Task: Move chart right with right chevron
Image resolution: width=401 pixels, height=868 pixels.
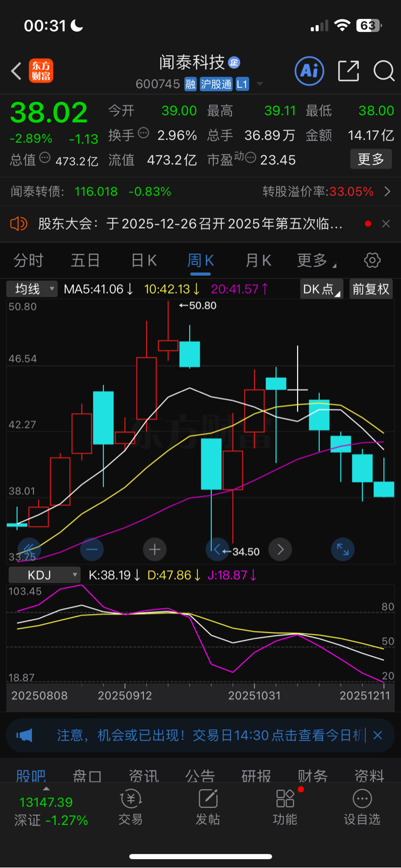Action: 280,549
